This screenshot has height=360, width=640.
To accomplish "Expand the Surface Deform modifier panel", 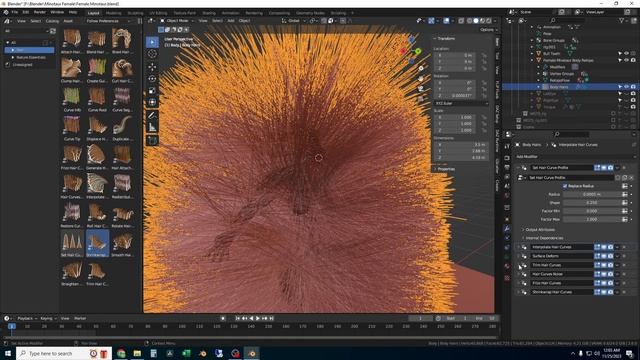I will (x=519, y=256).
